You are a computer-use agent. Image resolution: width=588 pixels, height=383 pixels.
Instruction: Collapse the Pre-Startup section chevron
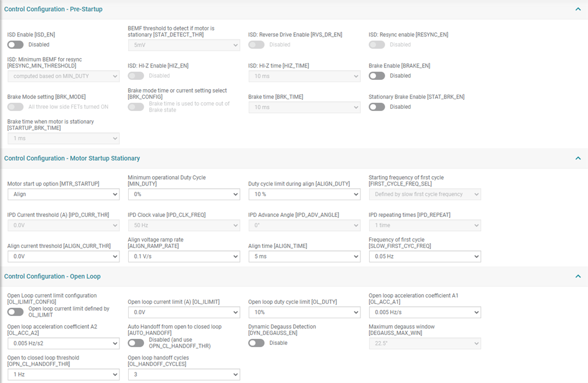pos(578,9)
